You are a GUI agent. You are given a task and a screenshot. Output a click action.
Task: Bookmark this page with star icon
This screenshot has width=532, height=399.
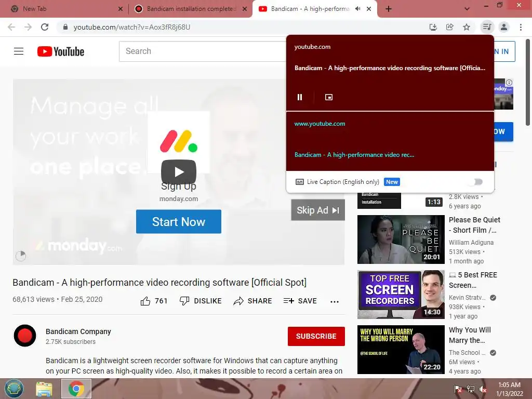(467, 27)
